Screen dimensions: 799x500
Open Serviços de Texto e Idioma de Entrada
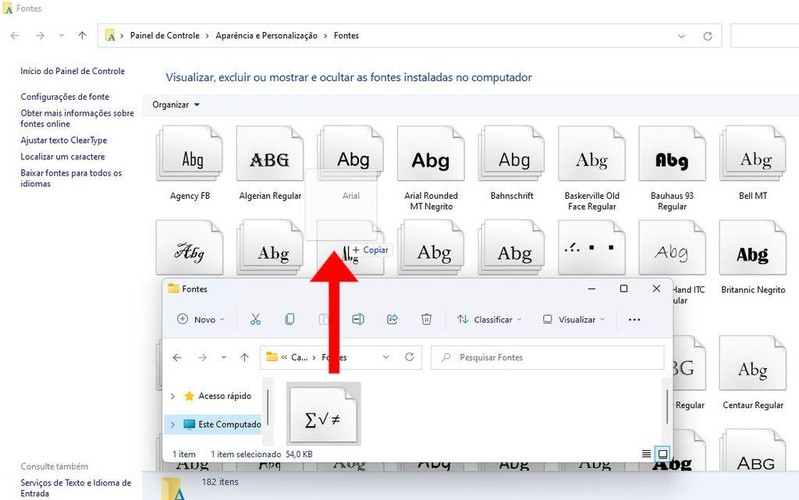click(76, 488)
